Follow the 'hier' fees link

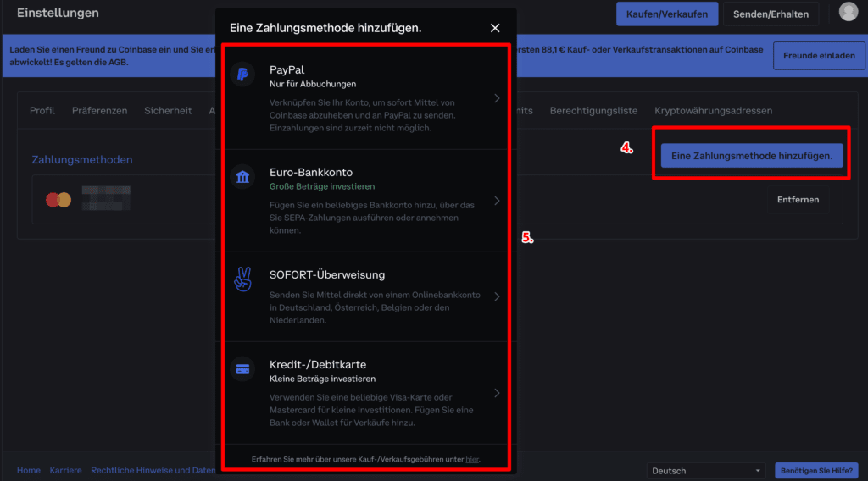[471, 459]
